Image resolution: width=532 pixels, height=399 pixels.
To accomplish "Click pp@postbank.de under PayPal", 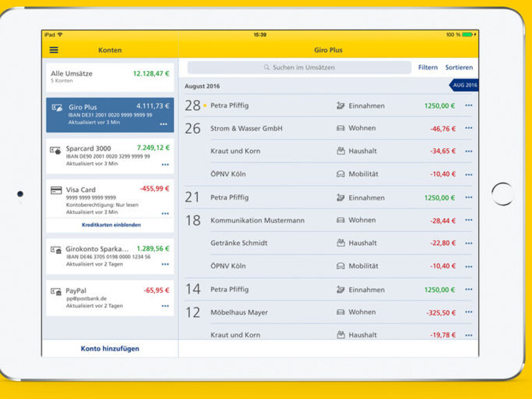I will pyautogui.click(x=86, y=299).
